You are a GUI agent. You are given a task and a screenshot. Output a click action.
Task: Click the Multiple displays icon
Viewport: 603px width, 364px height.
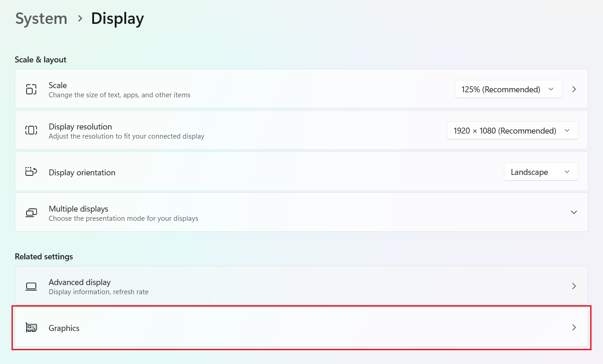(31, 213)
